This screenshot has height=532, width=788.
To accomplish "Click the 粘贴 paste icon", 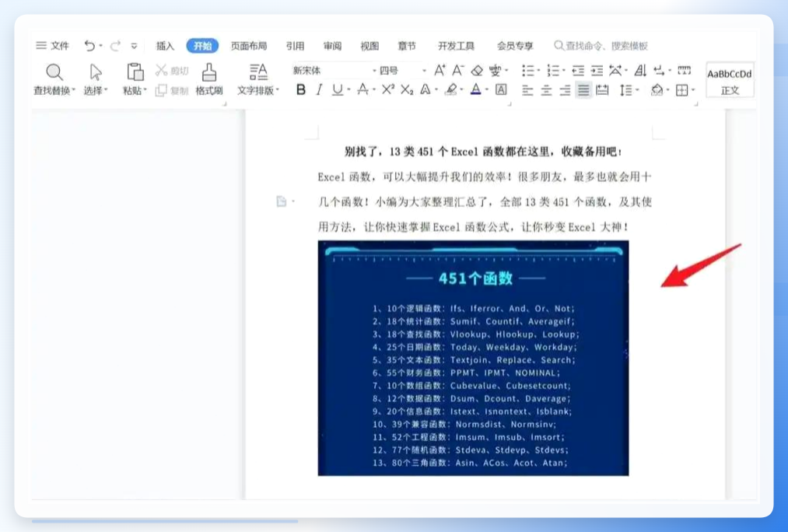I will tap(135, 72).
